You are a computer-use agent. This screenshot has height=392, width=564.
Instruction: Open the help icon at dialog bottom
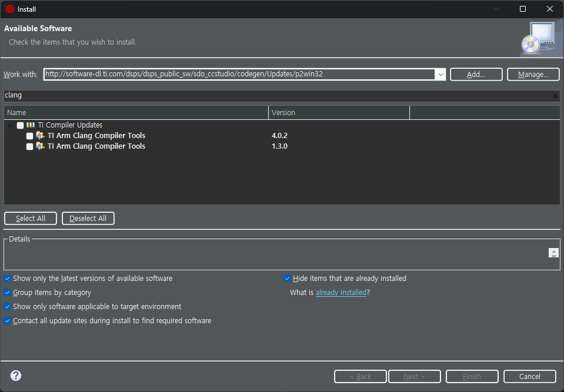(x=16, y=376)
